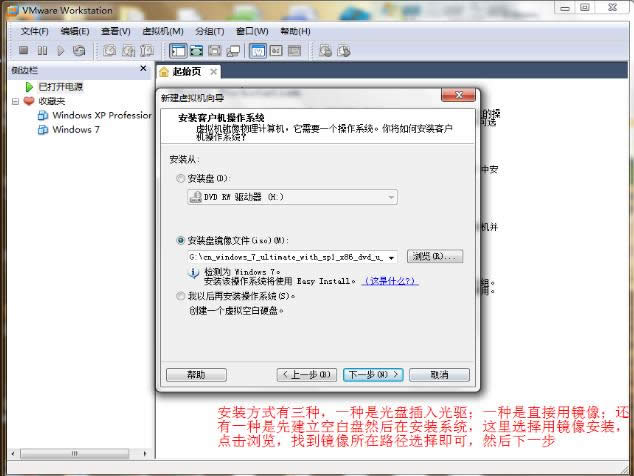634x476 pixels.
Task: Click the 下一步(N) > button
Action: click(372, 375)
